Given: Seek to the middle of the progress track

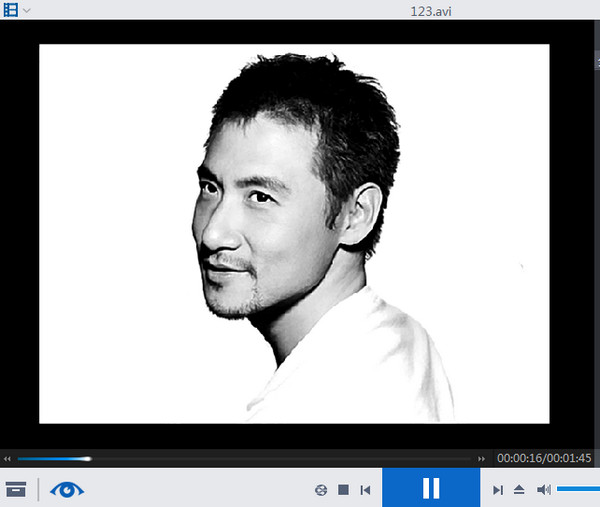Looking at the screenshot, I should (x=245, y=458).
